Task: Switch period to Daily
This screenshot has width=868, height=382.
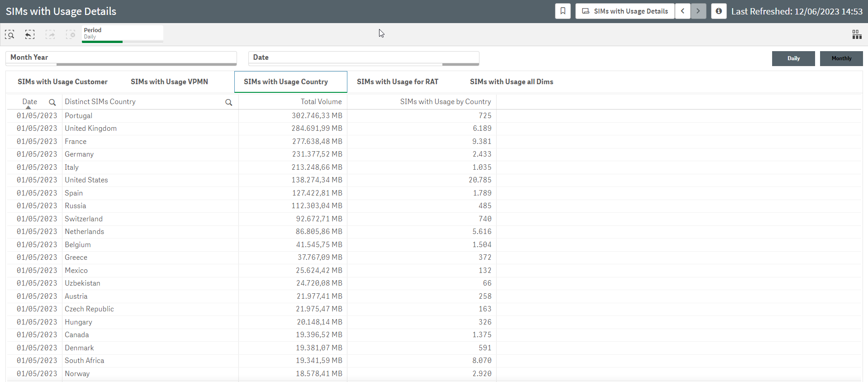Action: 793,58
